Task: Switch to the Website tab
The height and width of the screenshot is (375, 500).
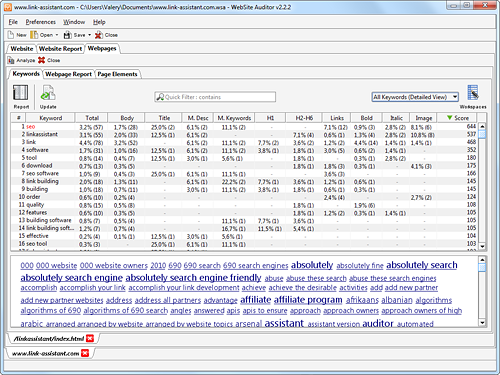Action: pos(22,49)
